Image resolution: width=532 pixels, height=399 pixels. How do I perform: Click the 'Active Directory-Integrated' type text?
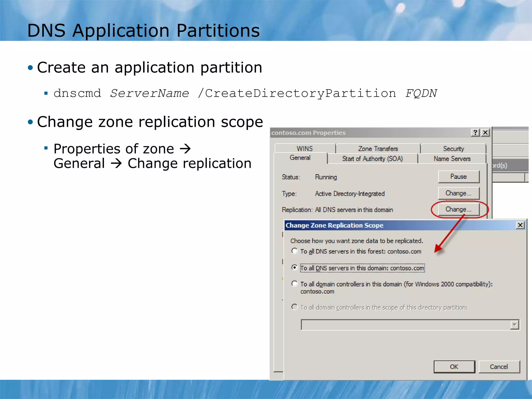350,194
